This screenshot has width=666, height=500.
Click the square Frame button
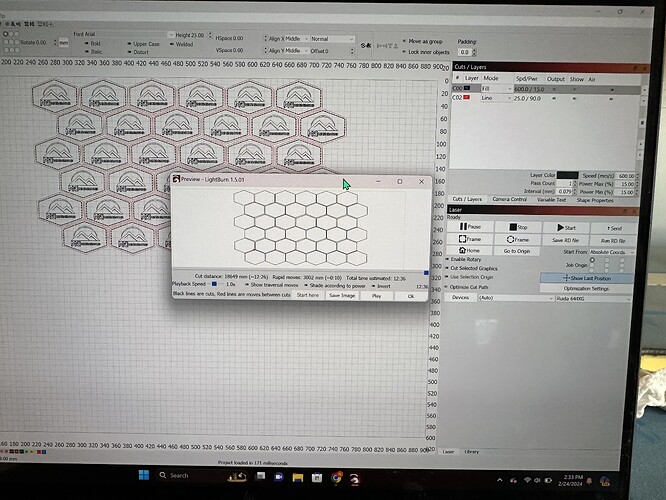click(470, 239)
